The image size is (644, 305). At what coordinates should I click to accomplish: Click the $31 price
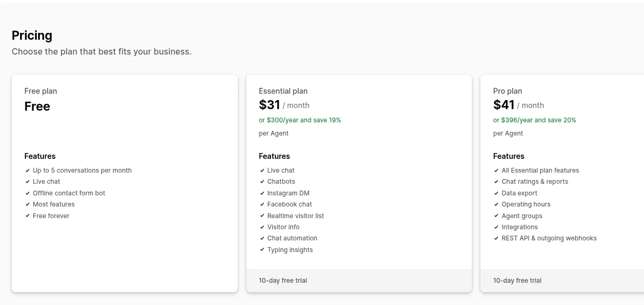tap(270, 105)
